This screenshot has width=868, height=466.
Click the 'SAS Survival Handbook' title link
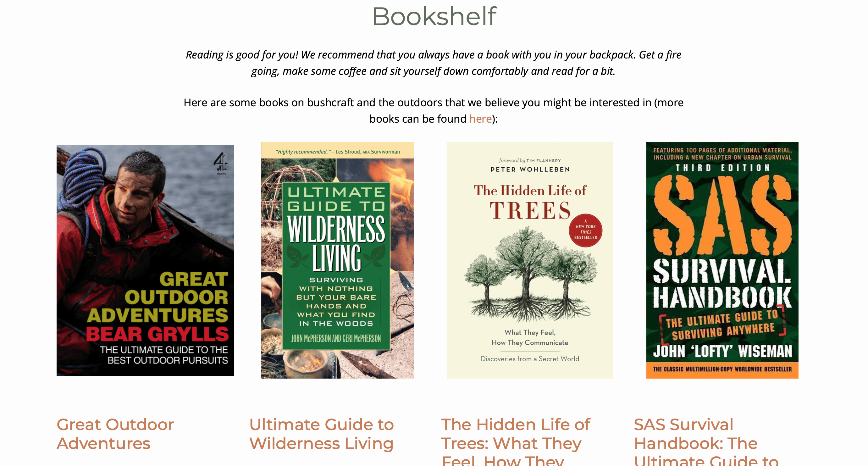click(x=706, y=441)
